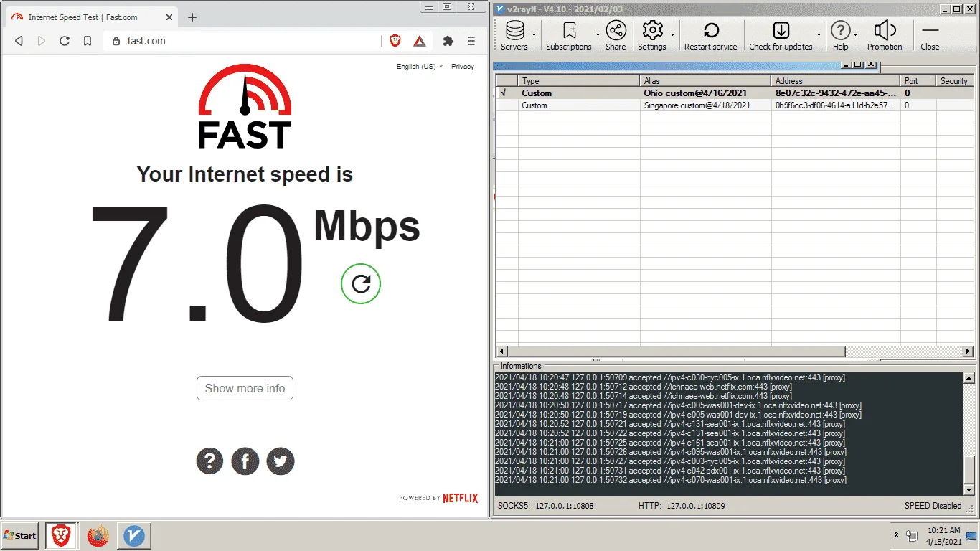Image resolution: width=980 pixels, height=551 pixels.
Task: Click the Security column header
Action: (x=956, y=81)
